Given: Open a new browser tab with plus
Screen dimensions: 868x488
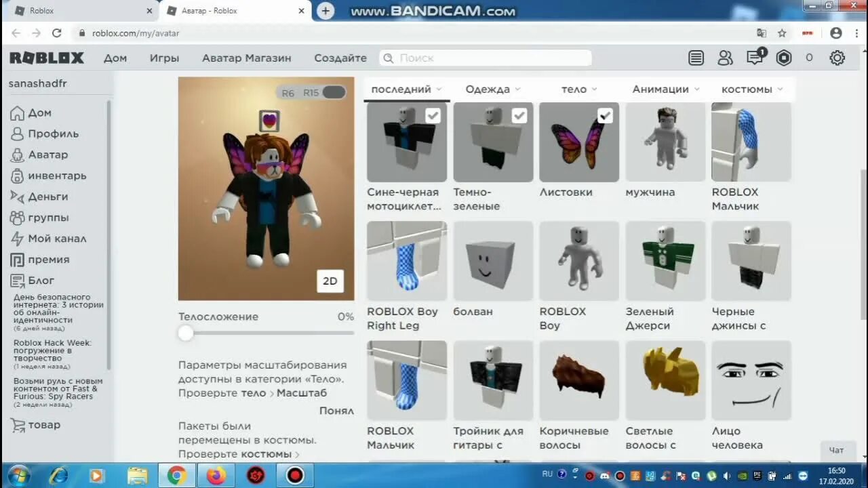Looking at the screenshot, I should click(x=326, y=11).
